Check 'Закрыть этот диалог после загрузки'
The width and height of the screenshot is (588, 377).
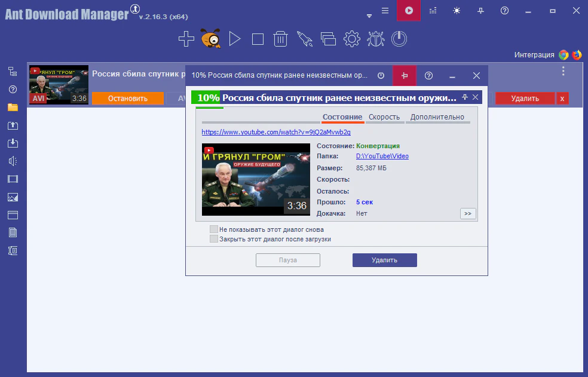point(214,239)
